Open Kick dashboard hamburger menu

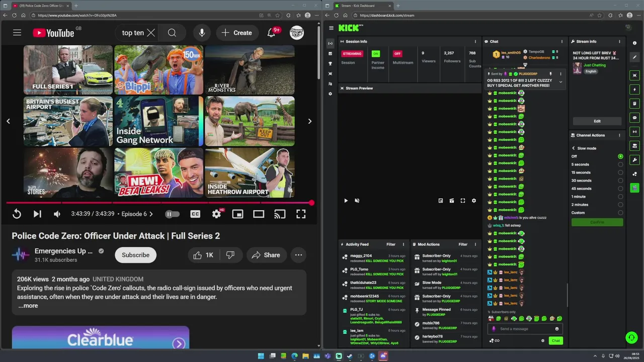click(x=331, y=28)
